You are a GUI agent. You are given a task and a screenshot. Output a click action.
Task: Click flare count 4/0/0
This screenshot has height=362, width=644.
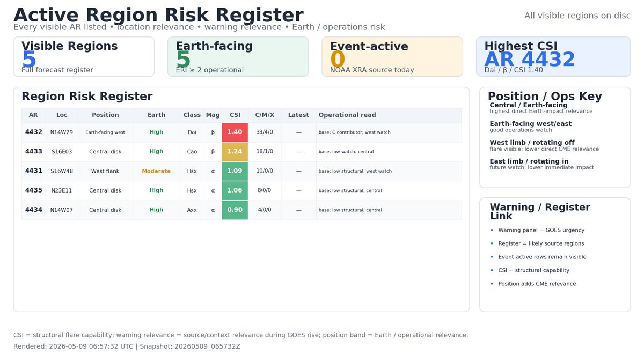click(265, 210)
